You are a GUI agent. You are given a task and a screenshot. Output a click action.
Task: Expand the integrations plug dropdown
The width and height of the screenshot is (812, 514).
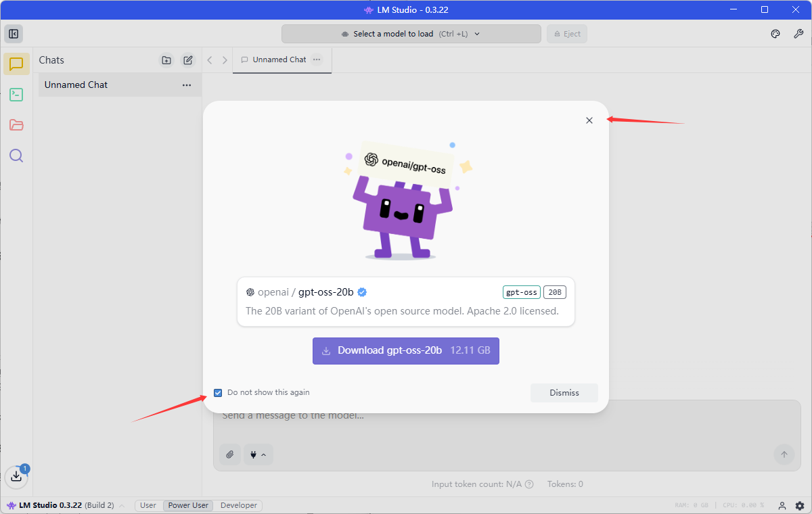click(x=258, y=454)
